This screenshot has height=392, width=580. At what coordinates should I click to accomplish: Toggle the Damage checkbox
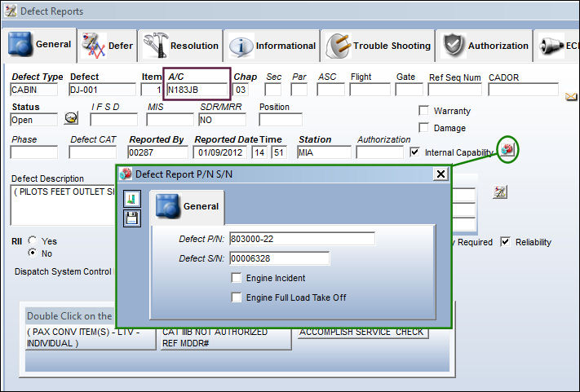(x=423, y=128)
